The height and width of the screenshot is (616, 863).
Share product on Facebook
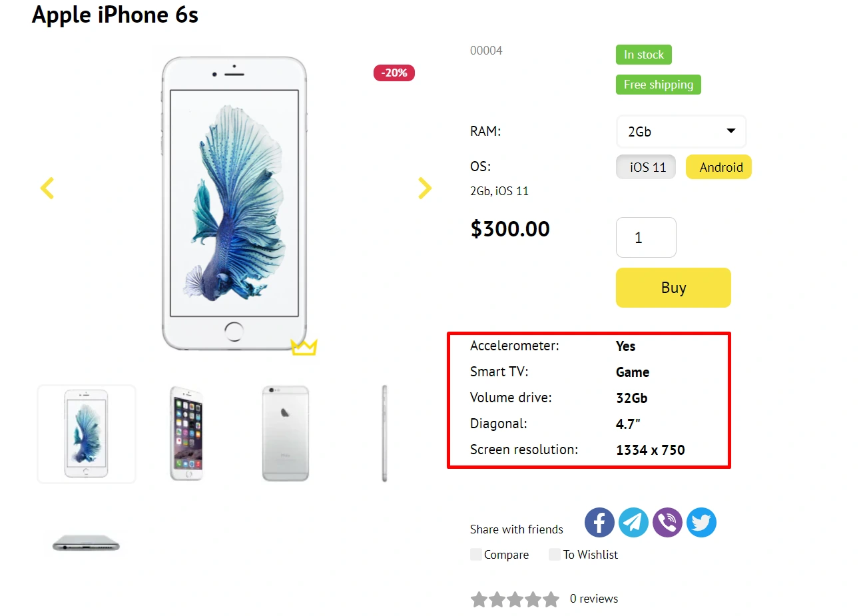pyautogui.click(x=599, y=522)
